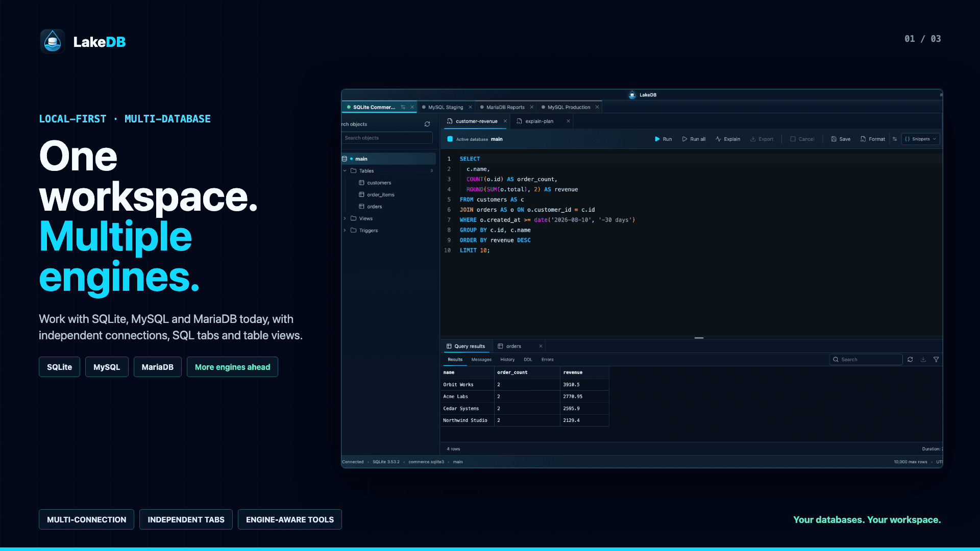Save the query with the Save button
This screenshot has height=551, width=980.
tap(841, 139)
